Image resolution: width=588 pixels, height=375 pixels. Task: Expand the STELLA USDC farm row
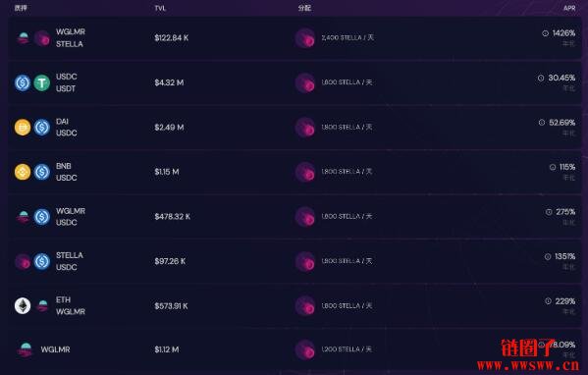point(295,261)
